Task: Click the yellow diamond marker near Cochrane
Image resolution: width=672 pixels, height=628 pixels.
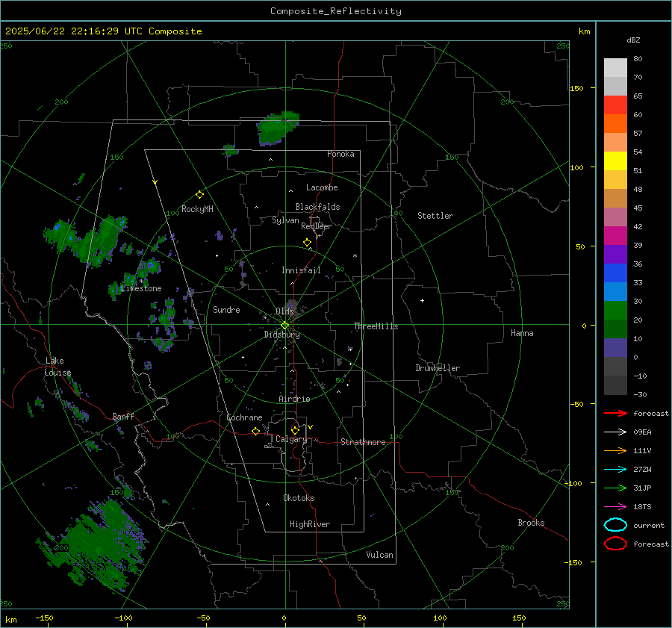Action: [255, 431]
